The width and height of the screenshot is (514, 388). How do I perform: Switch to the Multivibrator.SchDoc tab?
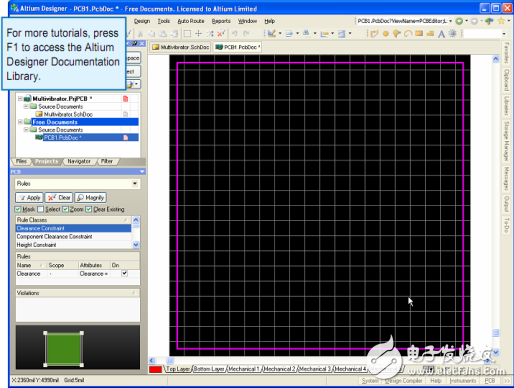pyautogui.click(x=181, y=47)
